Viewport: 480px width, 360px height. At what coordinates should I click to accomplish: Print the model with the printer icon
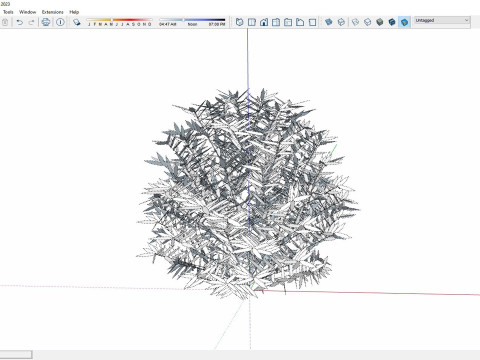[x=46, y=22]
